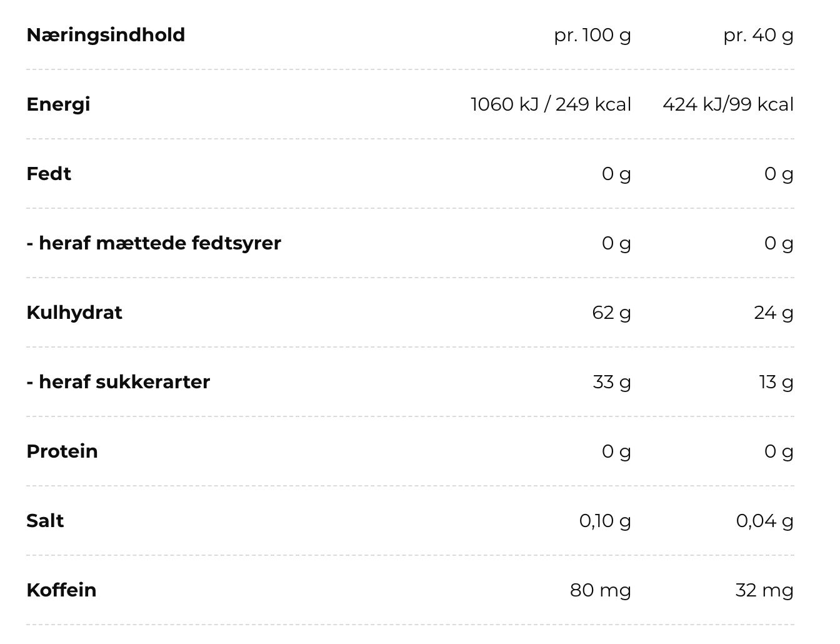Screen dimensions: 840x644
Task: Click the Salt row label
Action: [x=45, y=521]
